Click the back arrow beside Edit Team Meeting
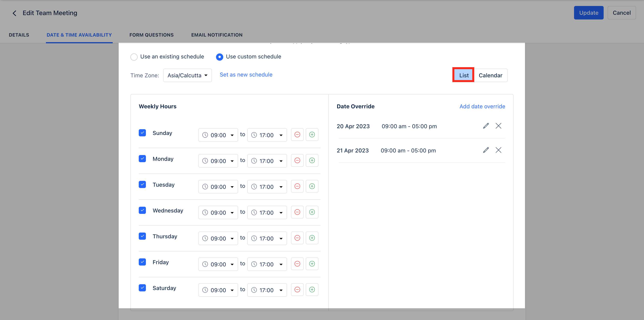644x320 pixels. click(x=14, y=13)
